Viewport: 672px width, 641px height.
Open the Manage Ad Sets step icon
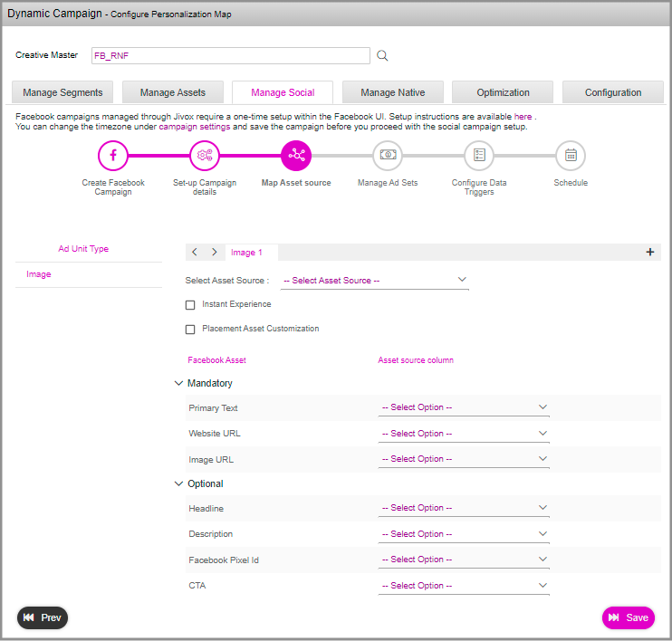(x=388, y=155)
